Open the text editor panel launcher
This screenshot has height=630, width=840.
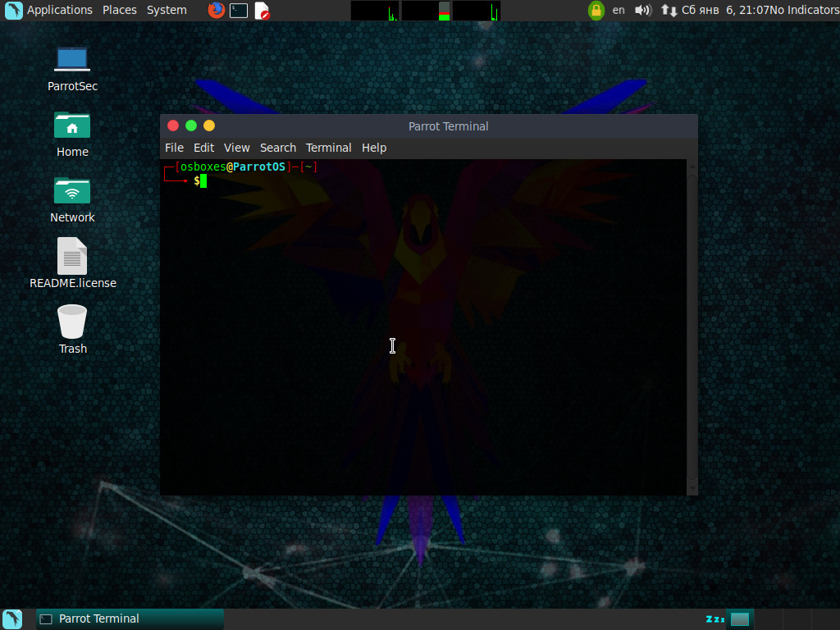pos(262,10)
